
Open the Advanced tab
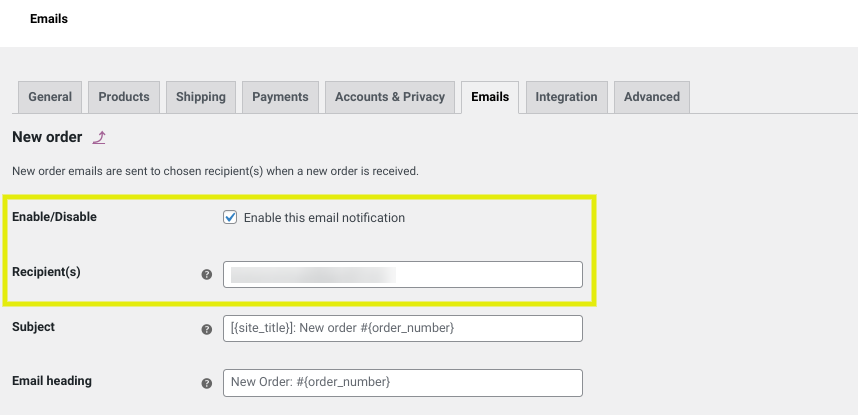tap(652, 97)
